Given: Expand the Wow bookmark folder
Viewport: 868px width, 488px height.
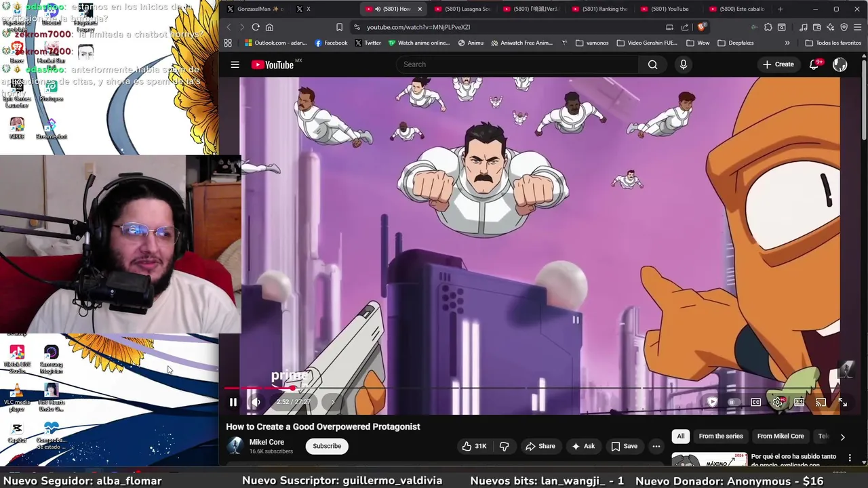Looking at the screenshot, I should click(x=698, y=43).
